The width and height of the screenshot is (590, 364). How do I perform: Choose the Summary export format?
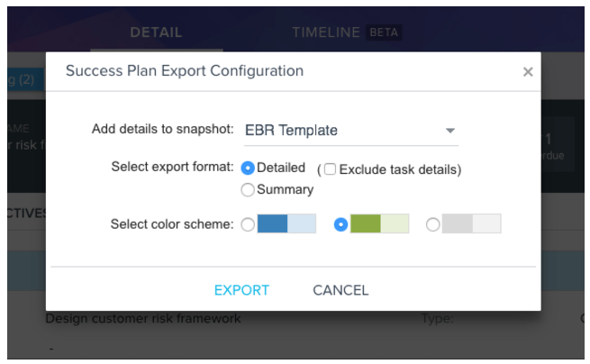coord(248,190)
